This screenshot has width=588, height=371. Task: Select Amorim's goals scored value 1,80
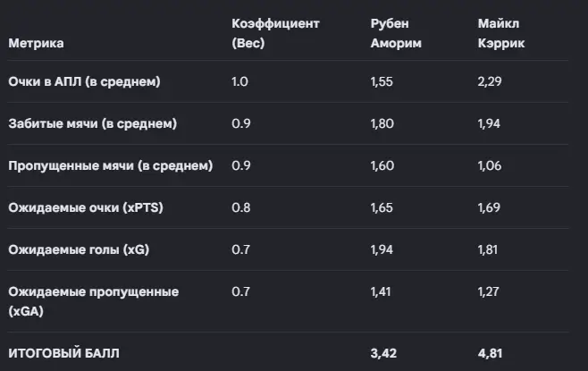(x=382, y=123)
